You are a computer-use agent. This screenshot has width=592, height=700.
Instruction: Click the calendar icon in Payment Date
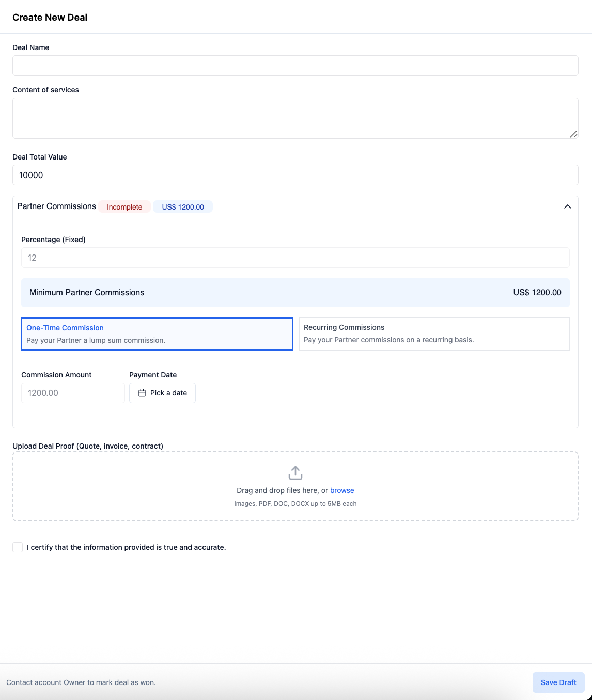[142, 393]
